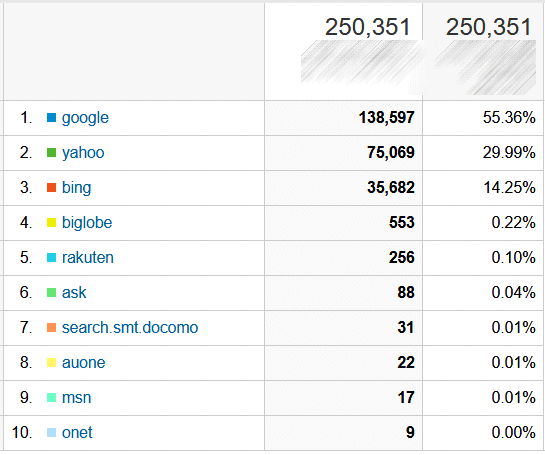
Task: Open the search.smt.docomo source link
Action: pos(130,327)
